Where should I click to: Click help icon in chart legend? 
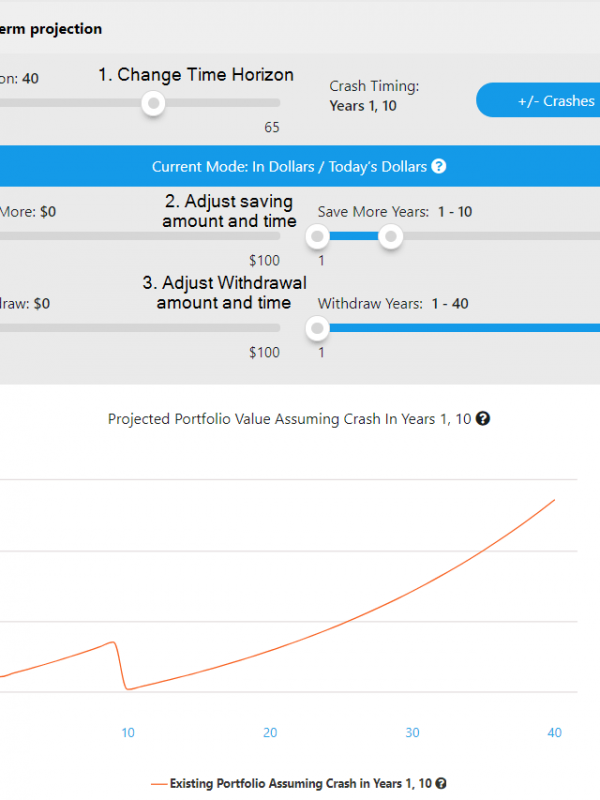(x=441, y=784)
